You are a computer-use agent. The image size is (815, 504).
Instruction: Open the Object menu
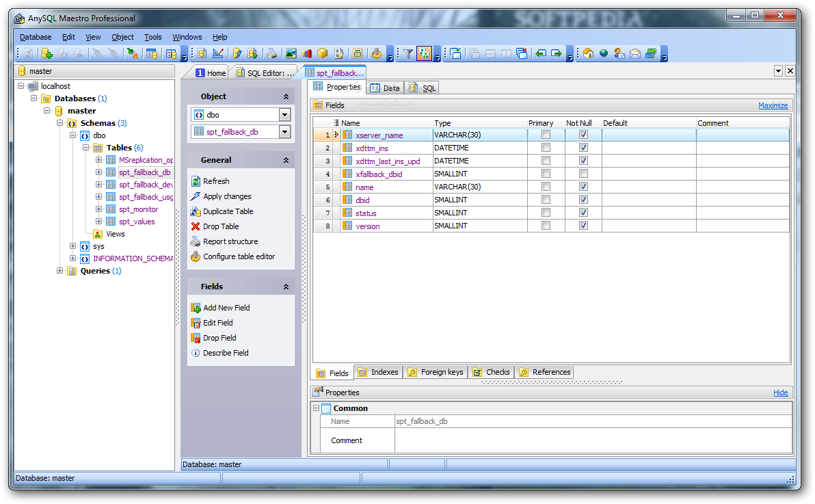click(122, 38)
